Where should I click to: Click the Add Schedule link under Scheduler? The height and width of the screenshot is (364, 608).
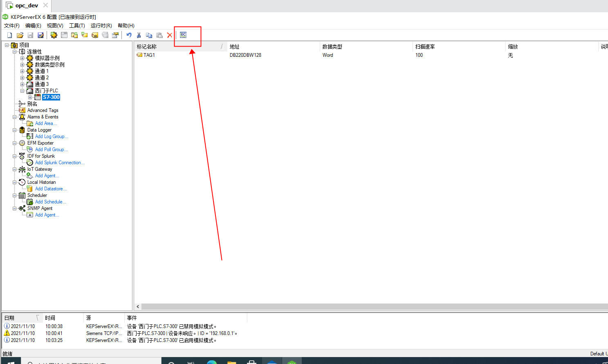pos(50,201)
